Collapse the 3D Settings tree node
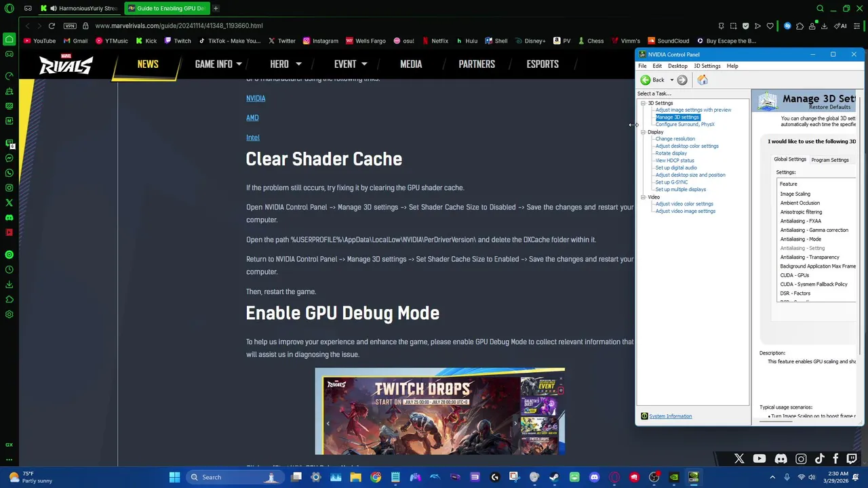Screen dimensions: 868x488 pyautogui.click(x=643, y=103)
